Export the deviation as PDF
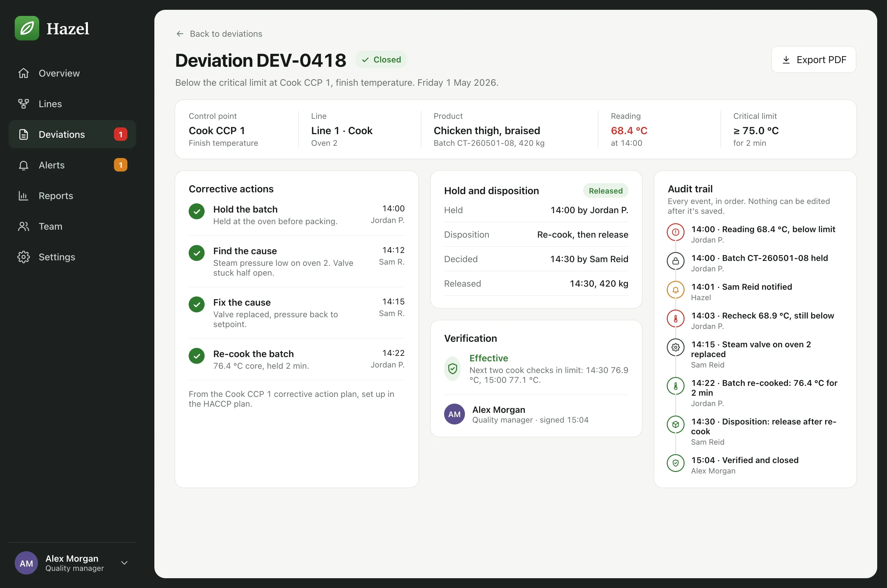Image resolution: width=887 pixels, height=588 pixels. coord(813,60)
